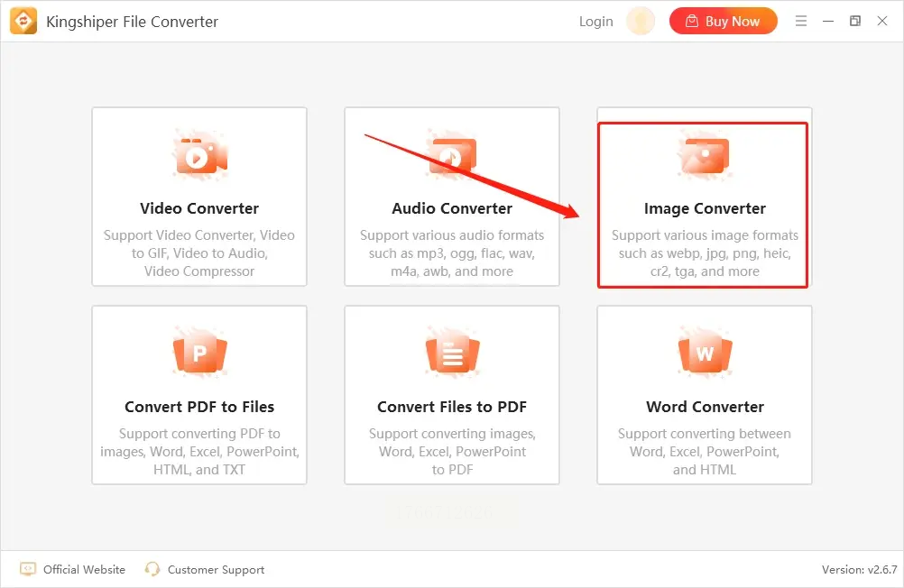Click the shopping bag icon in Buy Now
The image size is (904, 588).
tap(692, 22)
